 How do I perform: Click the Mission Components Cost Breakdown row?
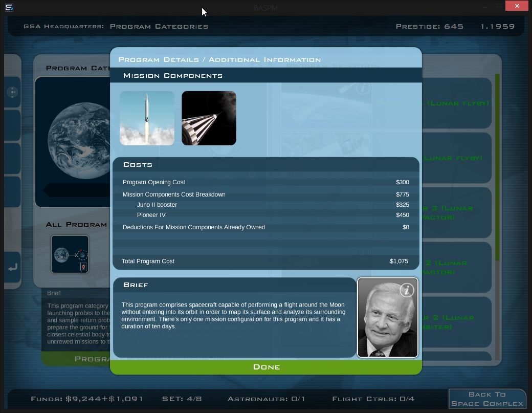(x=265, y=194)
